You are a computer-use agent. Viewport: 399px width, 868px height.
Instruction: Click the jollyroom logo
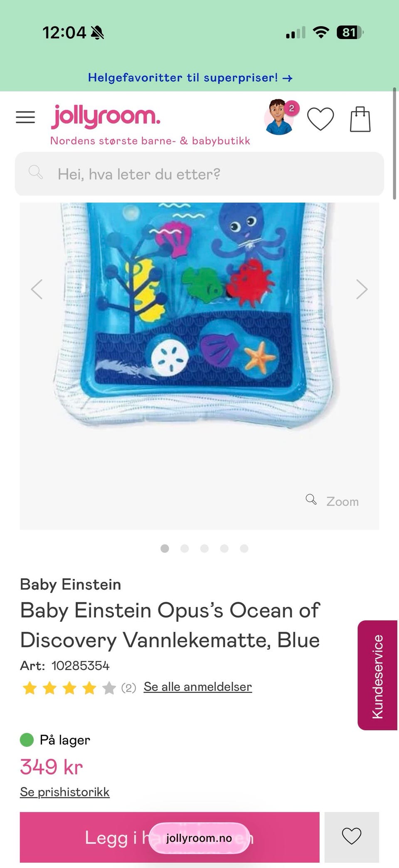coord(106,116)
